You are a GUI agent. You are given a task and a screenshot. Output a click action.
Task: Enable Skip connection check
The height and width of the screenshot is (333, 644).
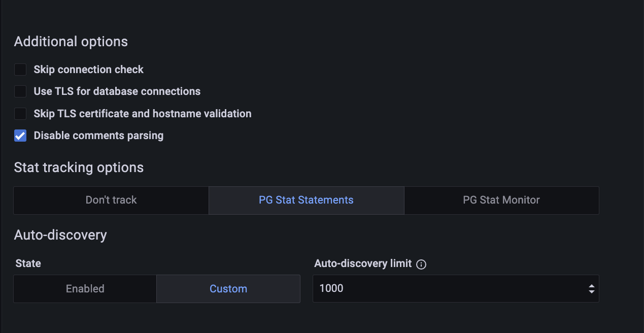pyautogui.click(x=20, y=69)
